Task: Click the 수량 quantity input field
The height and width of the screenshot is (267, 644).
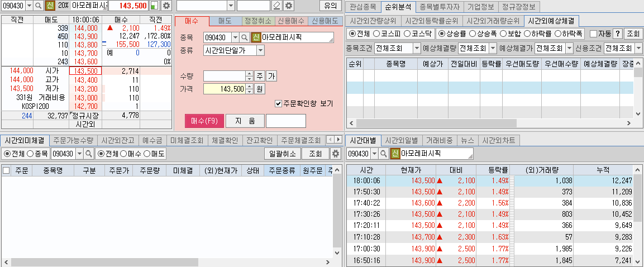Action: tap(224, 76)
